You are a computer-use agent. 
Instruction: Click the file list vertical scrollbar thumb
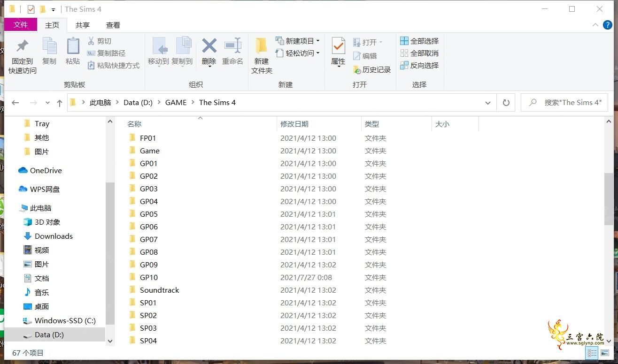point(609,199)
